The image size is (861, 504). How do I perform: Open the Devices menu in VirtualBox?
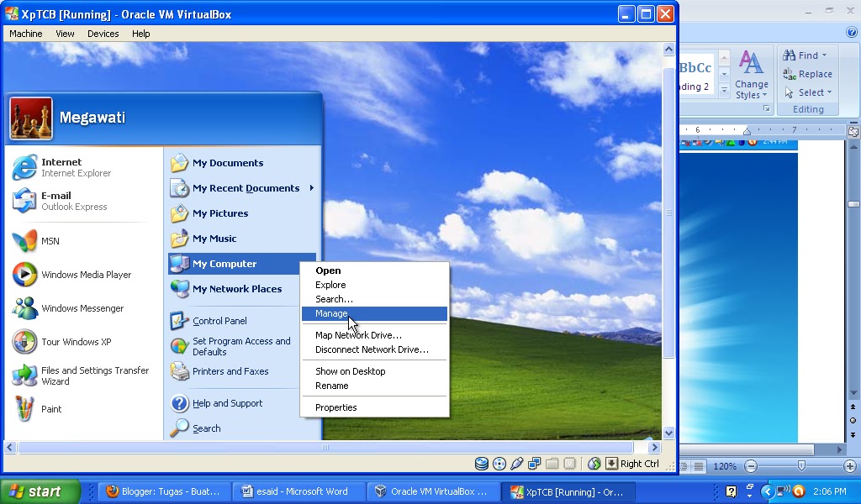coord(103,34)
